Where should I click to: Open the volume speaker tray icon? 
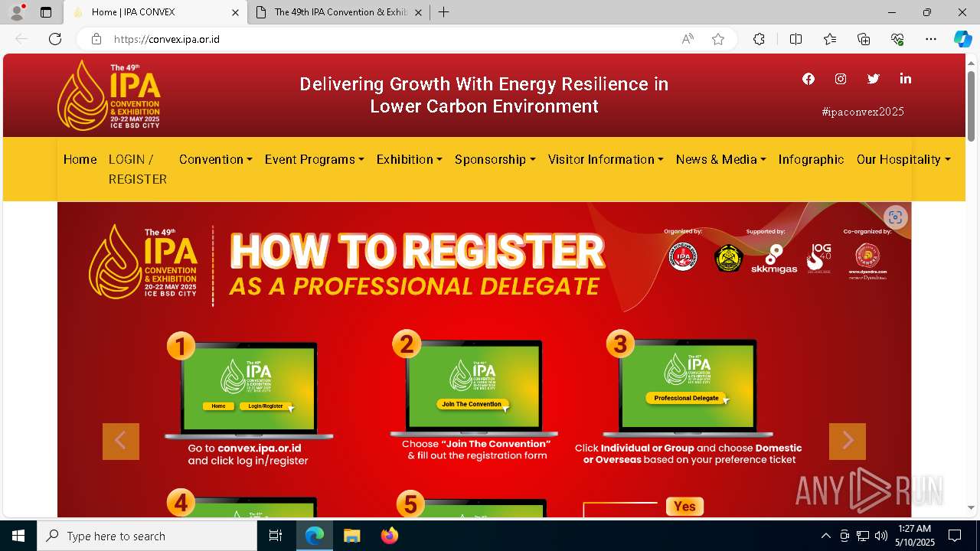coord(881,536)
